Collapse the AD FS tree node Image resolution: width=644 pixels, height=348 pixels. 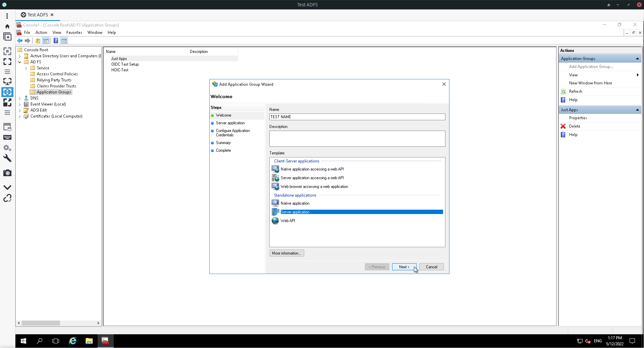pyautogui.click(x=19, y=62)
